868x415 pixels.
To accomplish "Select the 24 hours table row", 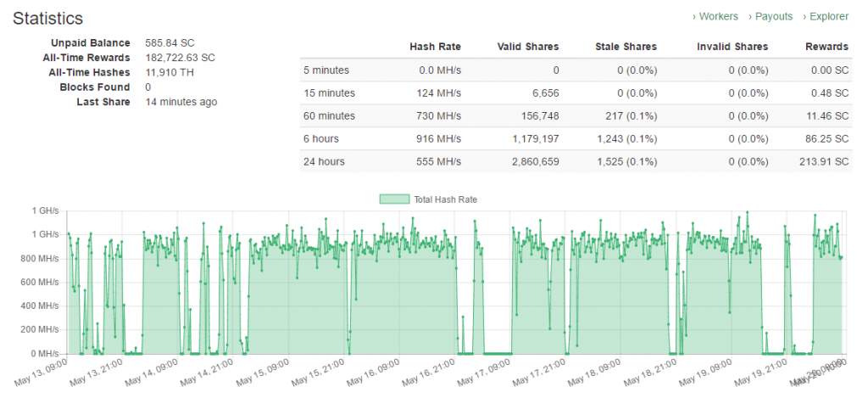I will click(575, 161).
